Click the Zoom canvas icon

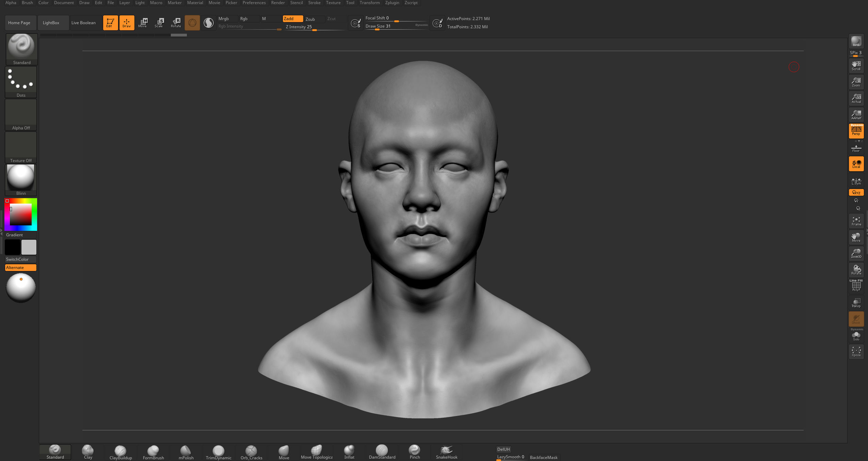(856, 82)
